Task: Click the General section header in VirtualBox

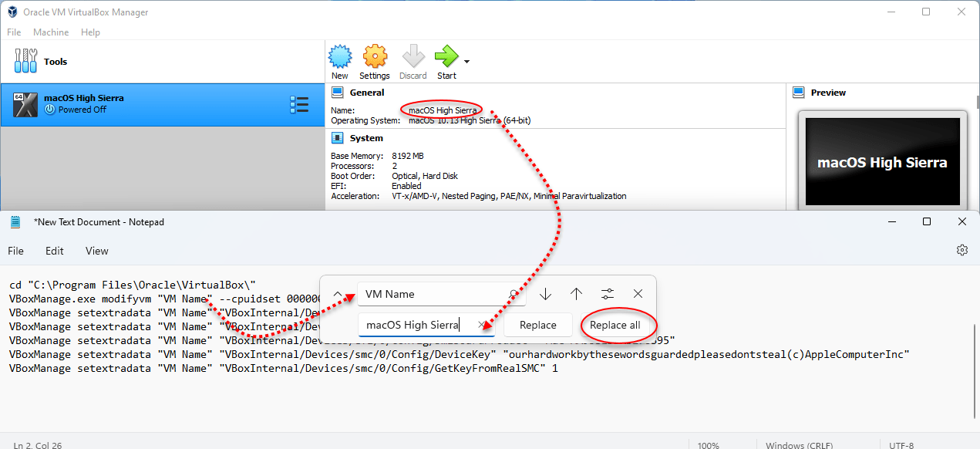Action: pyautogui.click(x=366, y=93)
